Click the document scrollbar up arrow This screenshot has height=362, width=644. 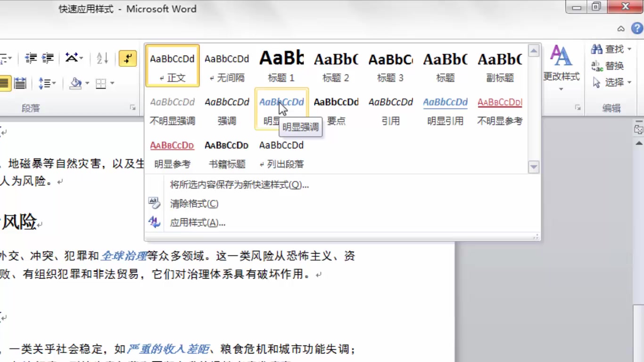(639, 143)
